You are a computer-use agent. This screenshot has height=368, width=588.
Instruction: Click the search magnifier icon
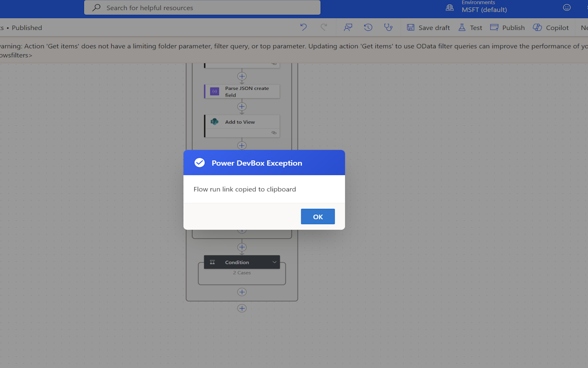pyautogui.click(x=96, y=7)
